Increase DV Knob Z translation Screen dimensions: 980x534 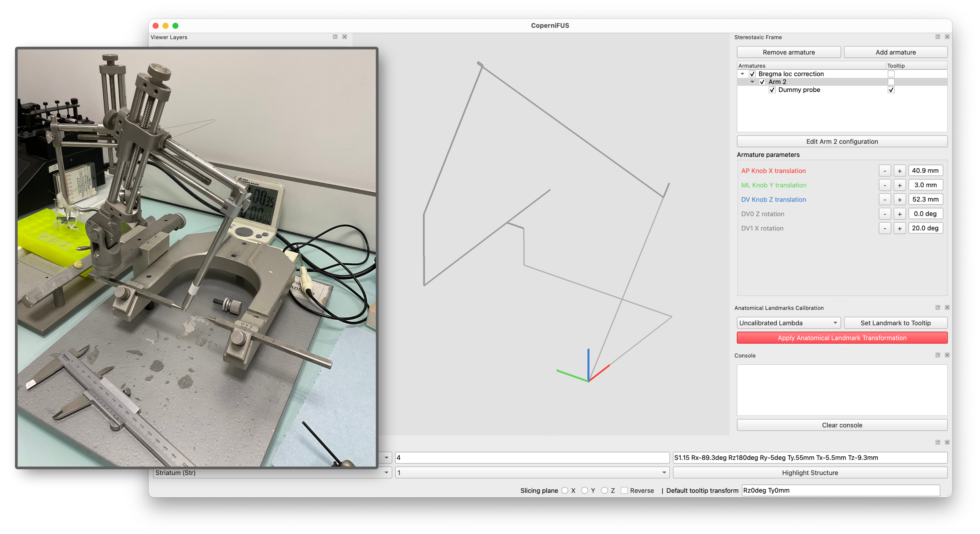[899, 200]
